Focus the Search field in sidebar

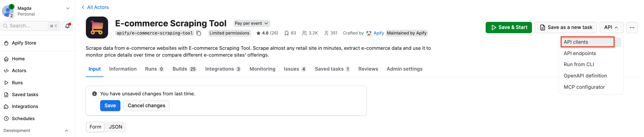point(31,26)
